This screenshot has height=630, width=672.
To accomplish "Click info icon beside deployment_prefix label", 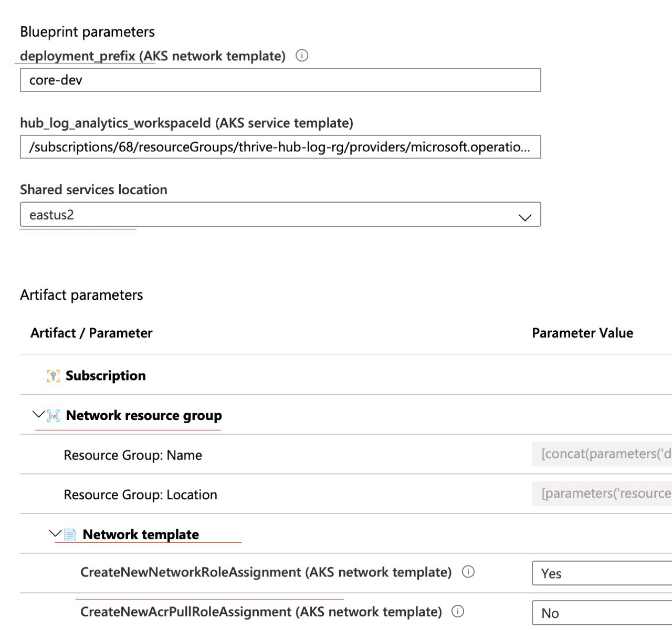I will coord(302,55).
